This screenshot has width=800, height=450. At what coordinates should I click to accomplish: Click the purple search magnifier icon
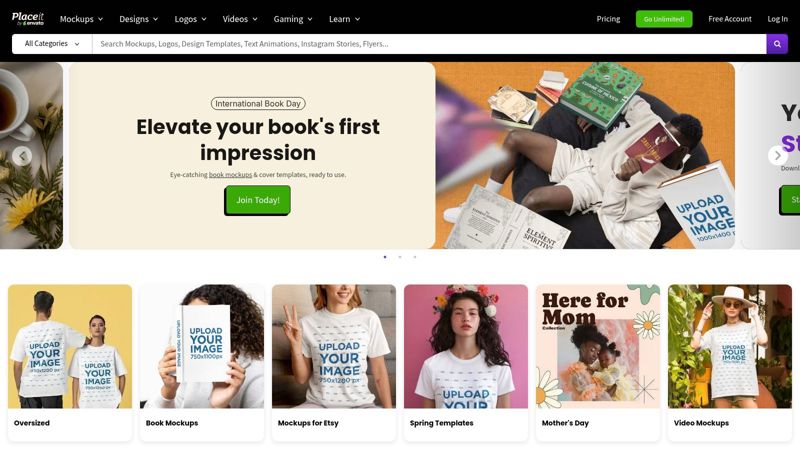[x=777, y=44]
